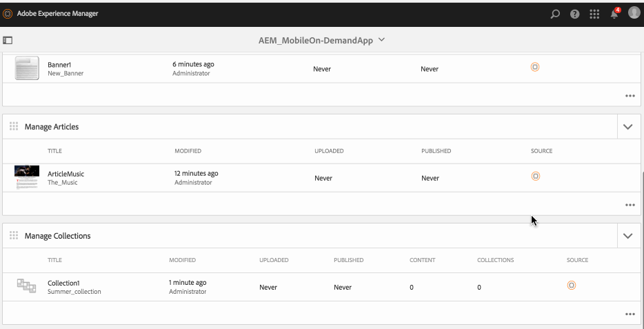Open the solutions grid switcher icon
The image size is (644, 329).
pos(594,14)
